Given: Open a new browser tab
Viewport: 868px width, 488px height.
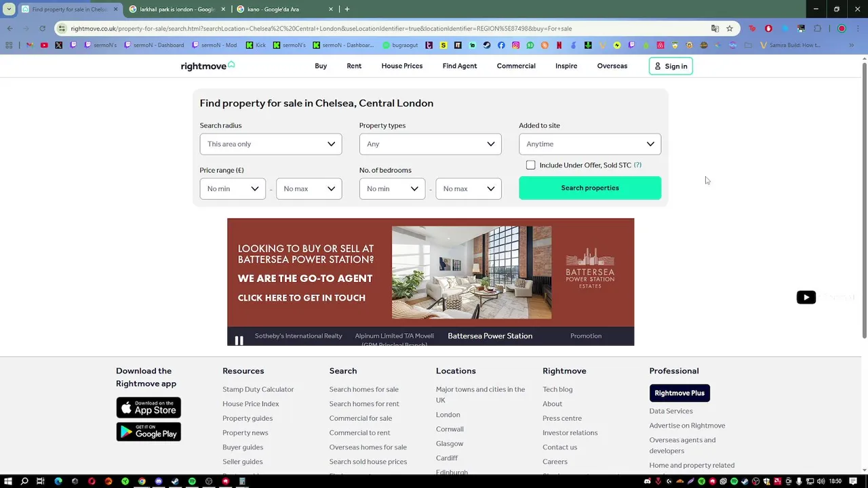Looking at the screenshot, I should (x=347, y=9).
